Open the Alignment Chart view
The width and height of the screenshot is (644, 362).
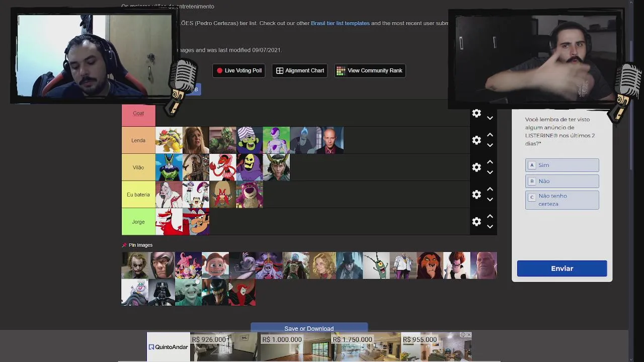coord(300,70)
